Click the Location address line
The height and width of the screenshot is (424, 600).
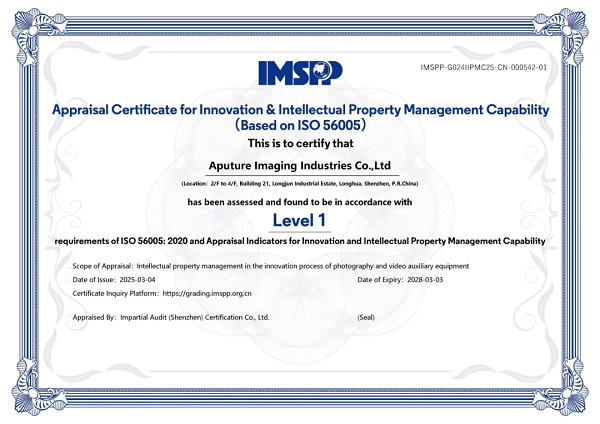point(300,184)
